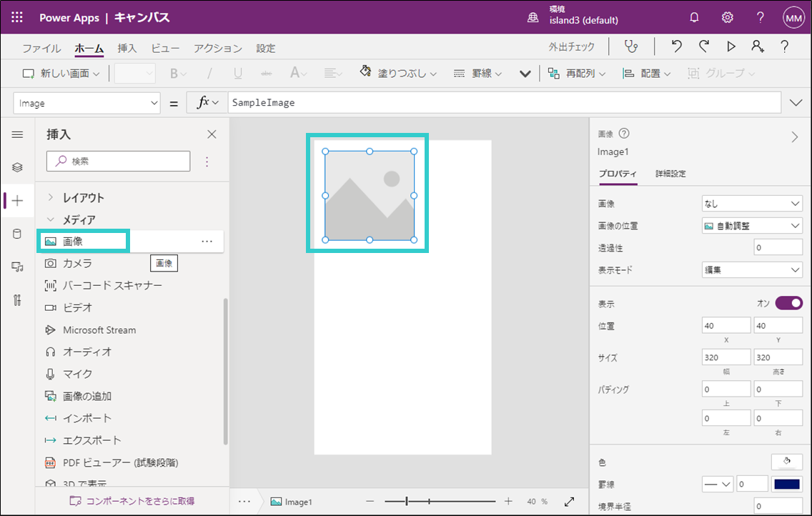This screenshot has width=812, height=516.
Task: Collapse the properties pane chevron
Action: click(x=794, y=137)
